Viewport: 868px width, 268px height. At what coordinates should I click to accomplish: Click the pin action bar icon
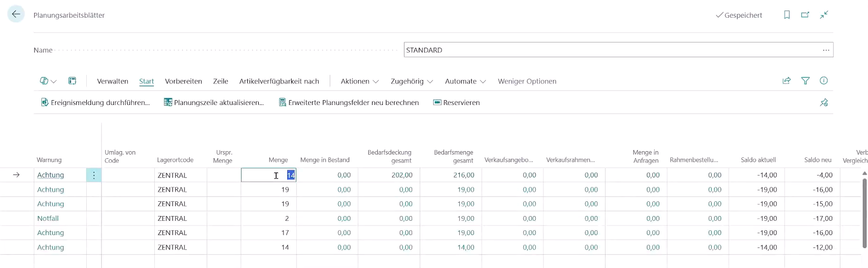[x=824, y=103]
